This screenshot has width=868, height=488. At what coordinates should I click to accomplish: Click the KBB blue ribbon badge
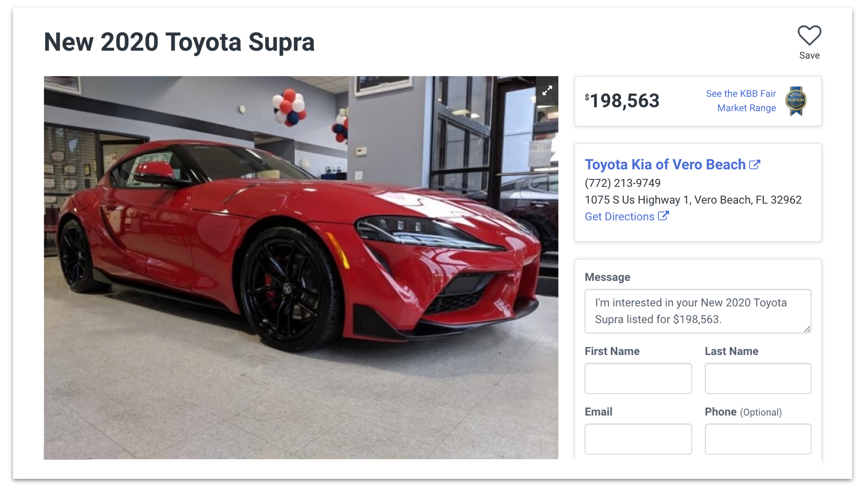tap(796, 101)
